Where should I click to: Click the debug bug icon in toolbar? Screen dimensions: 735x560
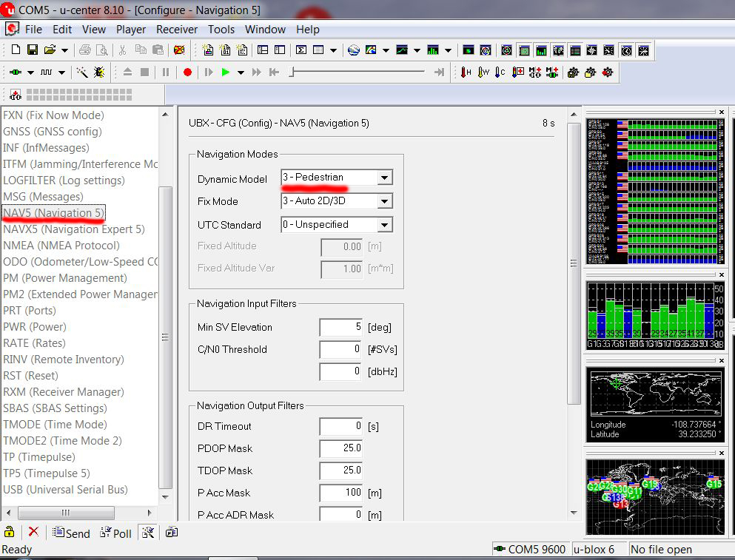click(x=99, y=72)
